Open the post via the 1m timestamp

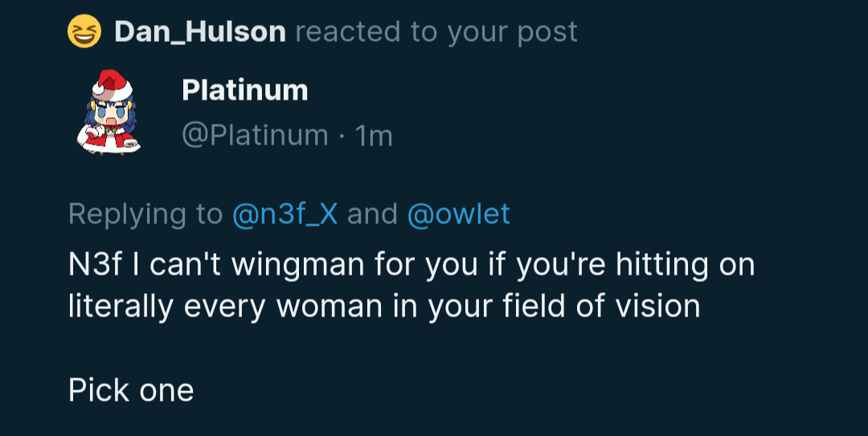374,135
